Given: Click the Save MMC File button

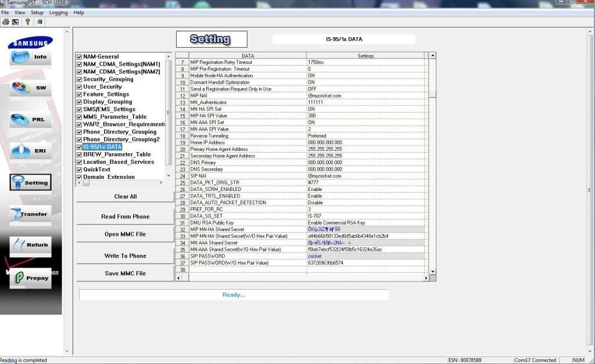Looking at the screenshot, I should [126, 273].
